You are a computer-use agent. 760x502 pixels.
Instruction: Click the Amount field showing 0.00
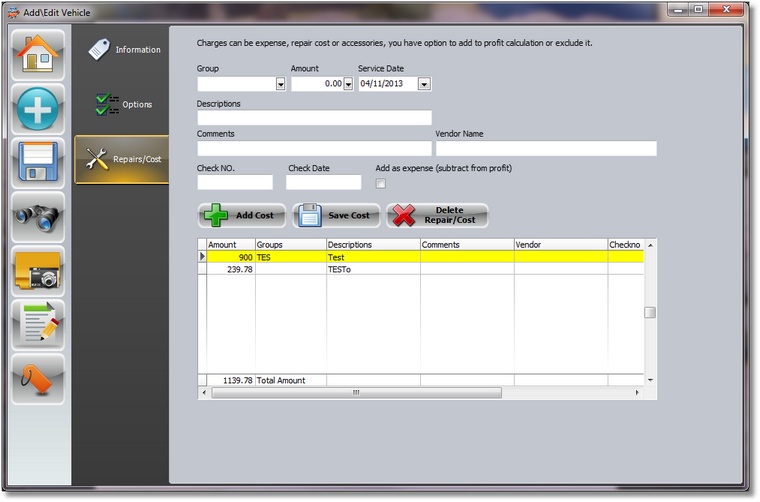[317, 84]
